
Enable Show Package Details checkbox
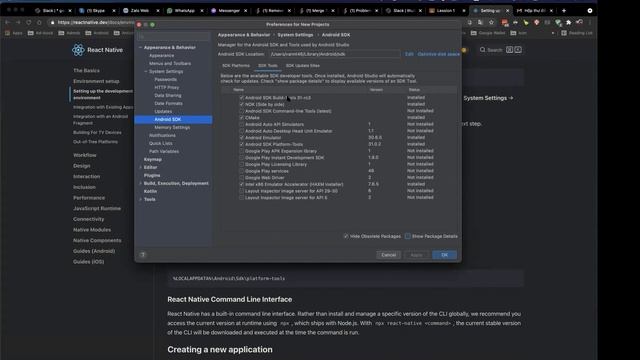coord(407,236)
